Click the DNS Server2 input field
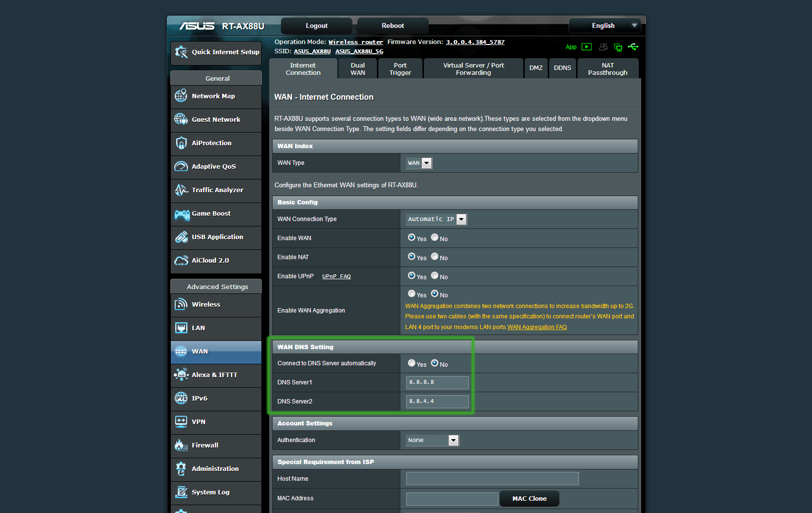The width and height of the screenshot is (812, 513). click(x=438, y=401)
